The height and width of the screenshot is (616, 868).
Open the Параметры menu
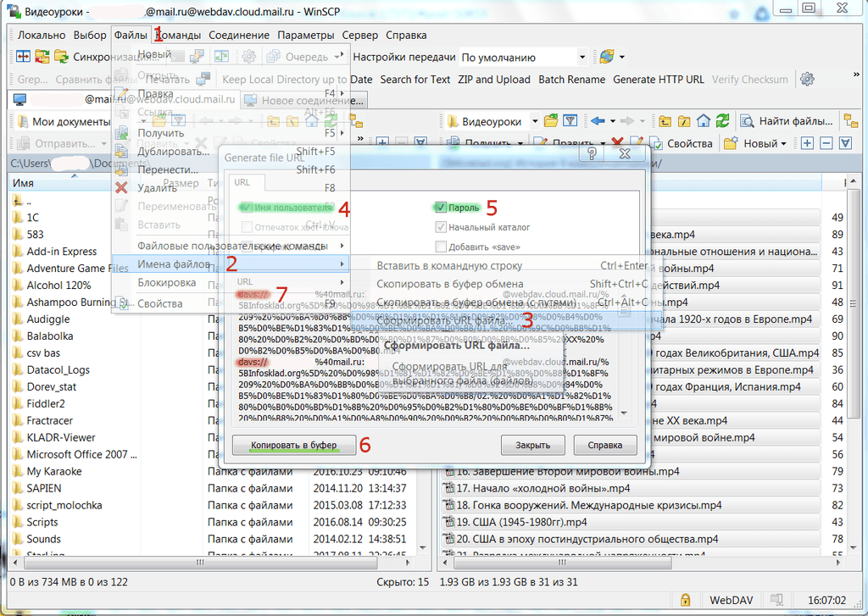click(305, 35)
